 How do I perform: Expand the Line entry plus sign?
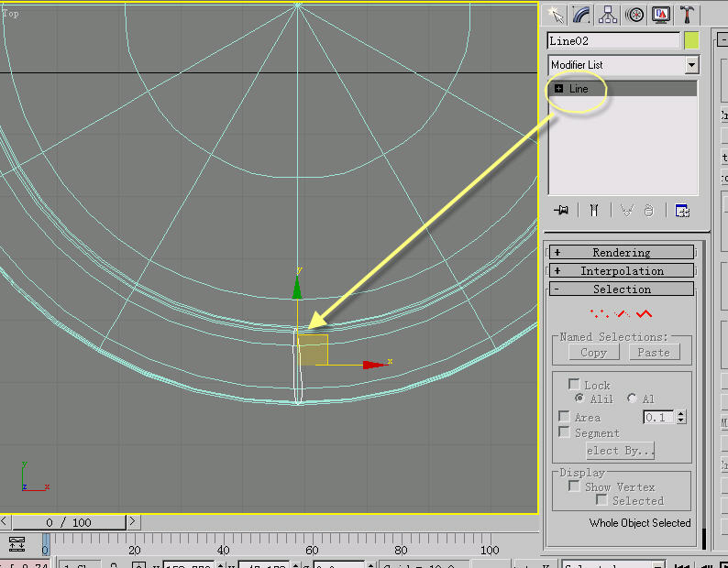[x=559, y=88]
